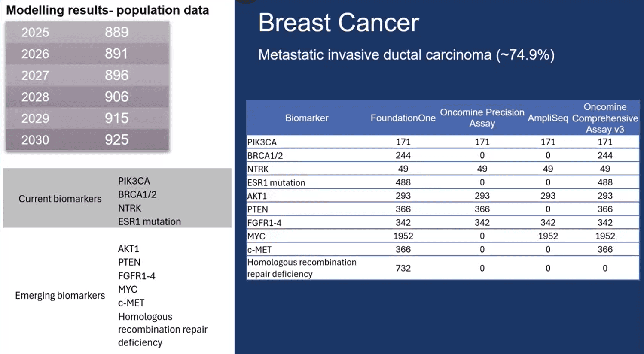Click the Current biomarkers label

point(60,199)
